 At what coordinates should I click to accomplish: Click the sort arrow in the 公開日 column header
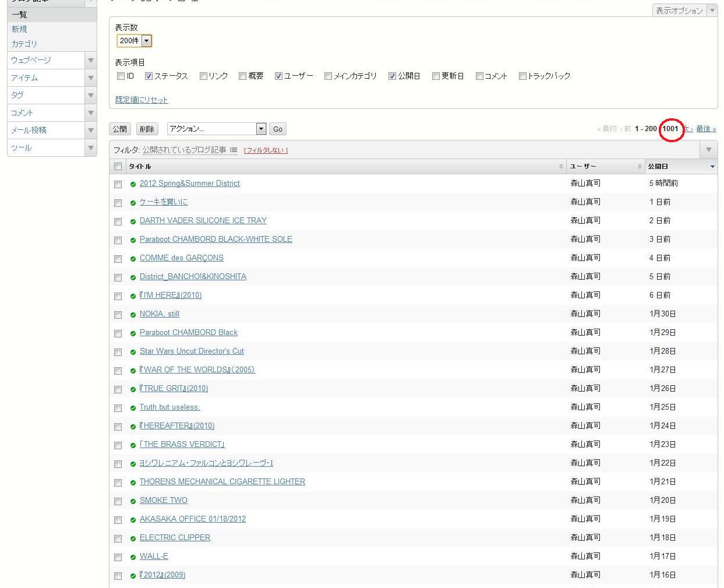pyautogui.click(x=712, y=167)
